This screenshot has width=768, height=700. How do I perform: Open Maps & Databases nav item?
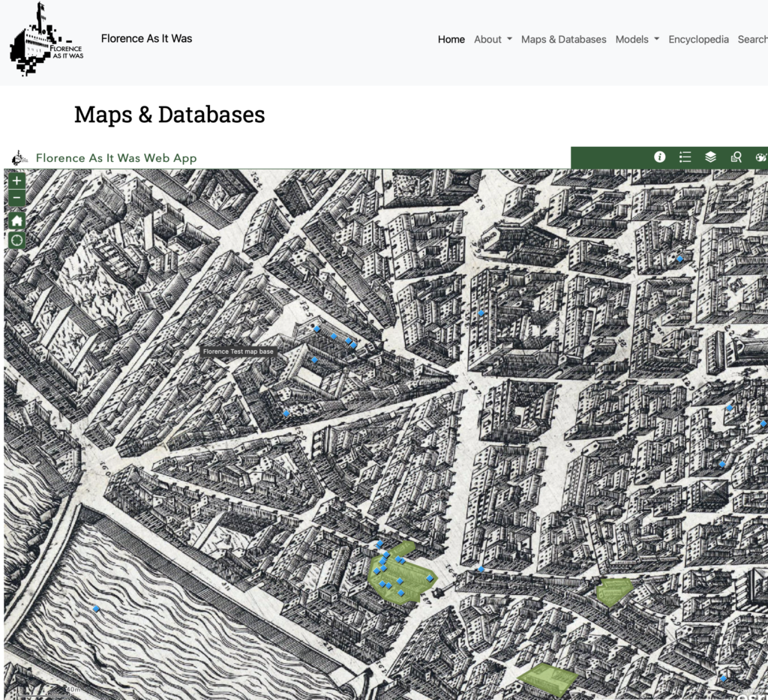click(x=563, y=39)
